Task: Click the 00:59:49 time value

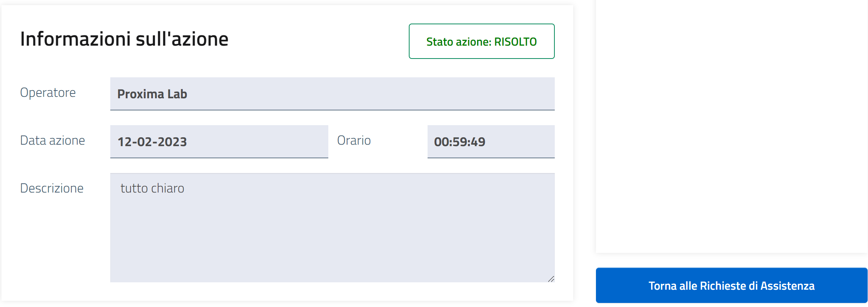Action: tap(460, 142)
